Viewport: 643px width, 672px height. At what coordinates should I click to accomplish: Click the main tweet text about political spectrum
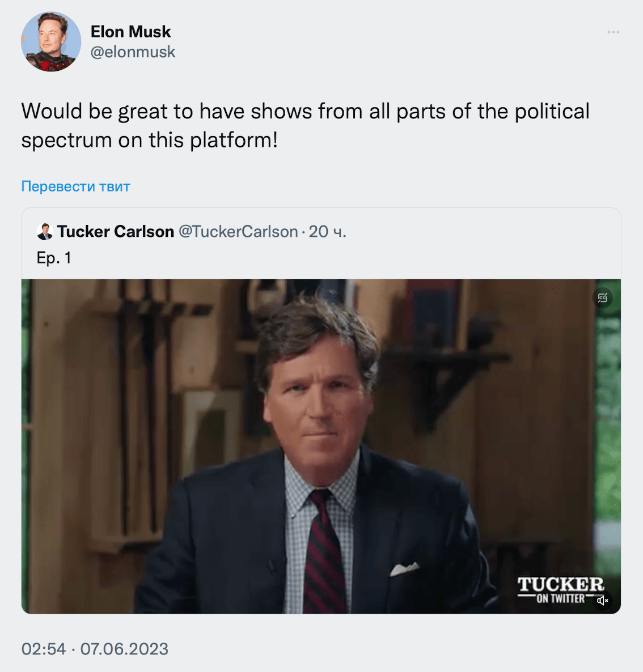coord(305,125)
